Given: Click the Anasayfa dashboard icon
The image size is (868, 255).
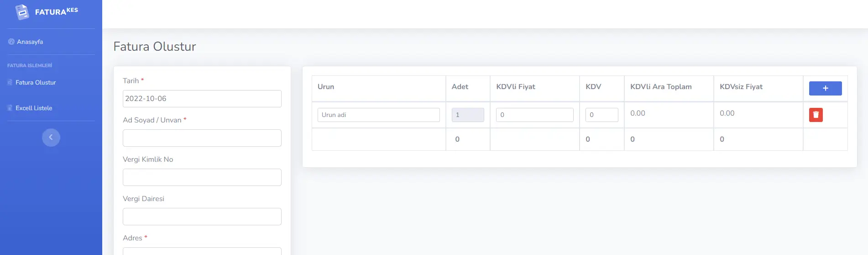Looking at the screenshot, I should pos(11,42).
